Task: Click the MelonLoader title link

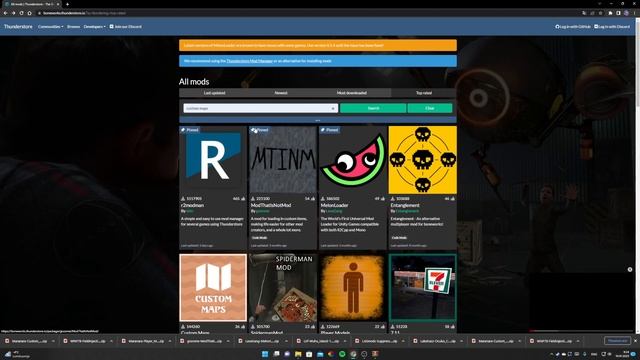Action: click(x=334, y=205)
